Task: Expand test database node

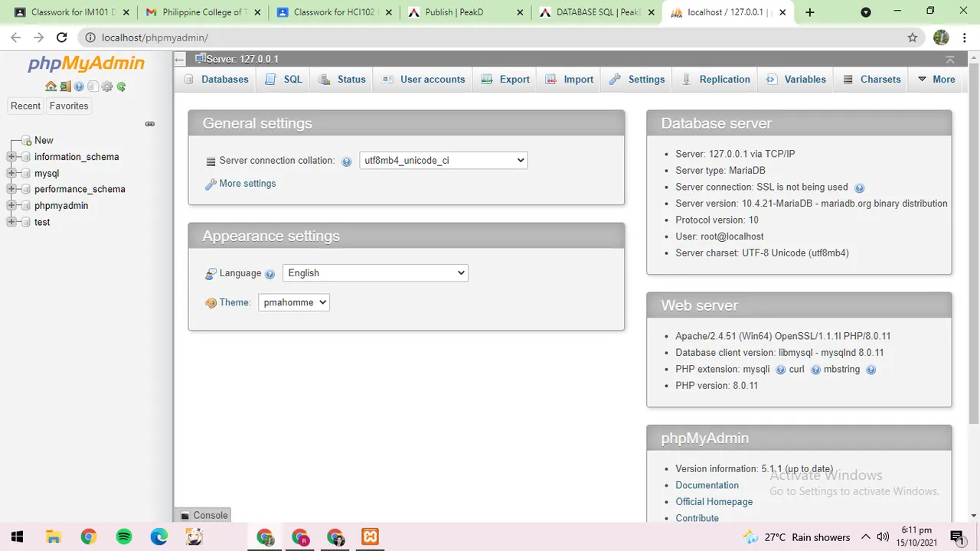Action: pos(11,222)
